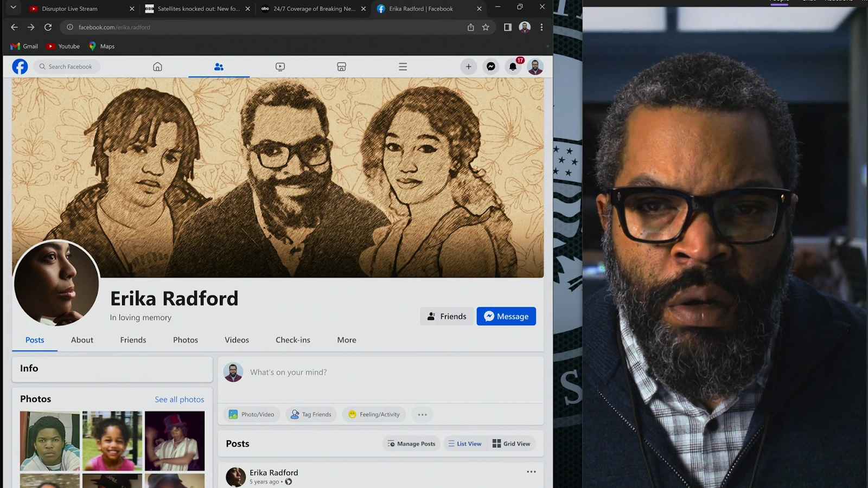Open the photo of the boy in striped shirt
This screenshot has width=868, height=488.
point(50,441)
